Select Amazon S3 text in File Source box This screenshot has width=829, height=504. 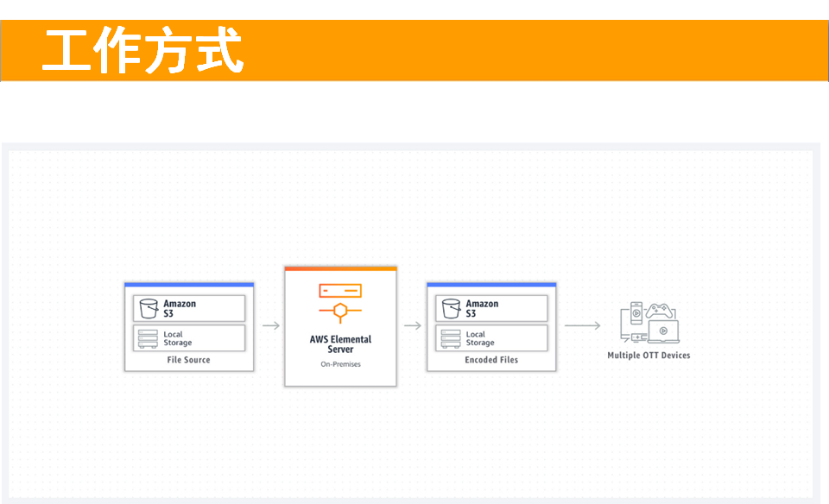click(x=180, y=309)
